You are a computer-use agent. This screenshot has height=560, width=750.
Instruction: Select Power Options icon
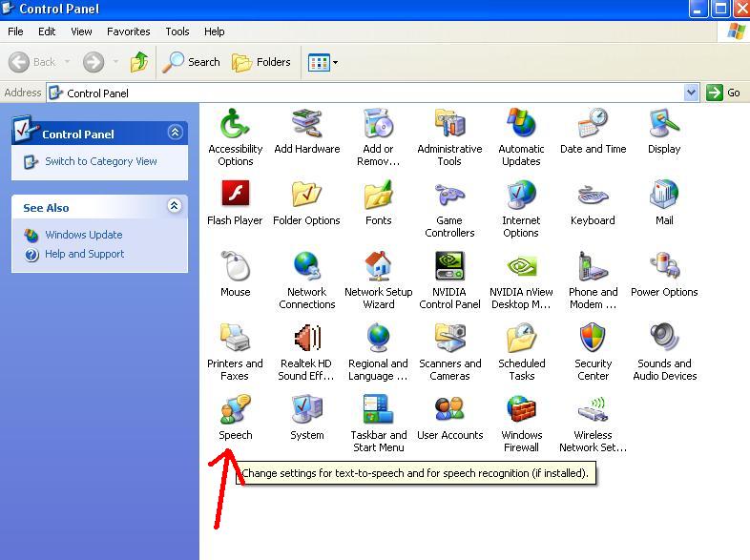point(664,266)
